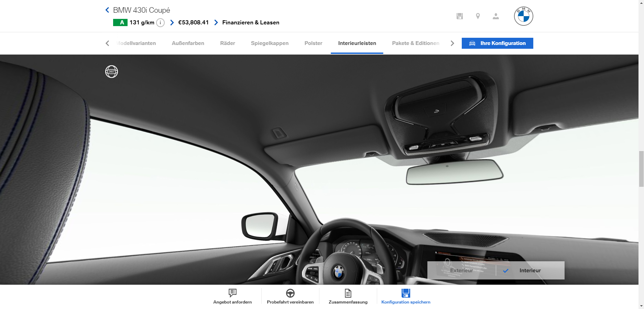Select the Interieur view option
Image resolution: width=644 pixels, height=309 pixels.
pos(530,271)
